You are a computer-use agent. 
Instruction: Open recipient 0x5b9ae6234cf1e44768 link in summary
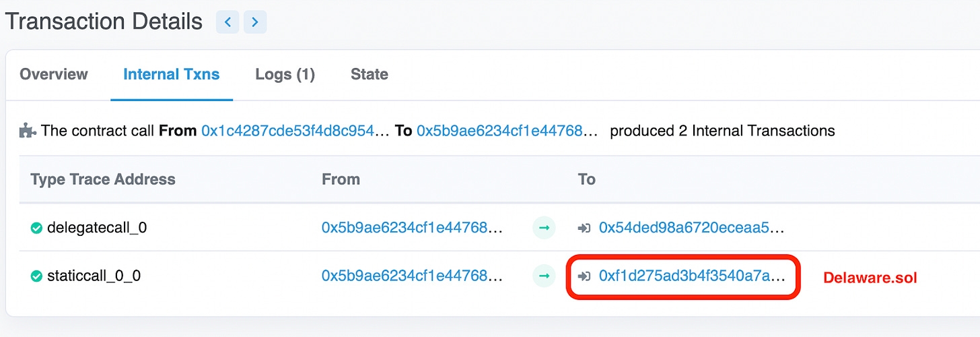(508, 131)
